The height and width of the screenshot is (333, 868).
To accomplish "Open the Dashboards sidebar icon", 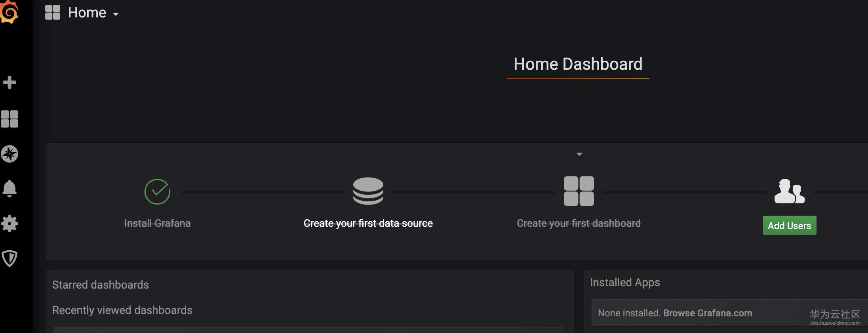I will (x=10, y=119).
